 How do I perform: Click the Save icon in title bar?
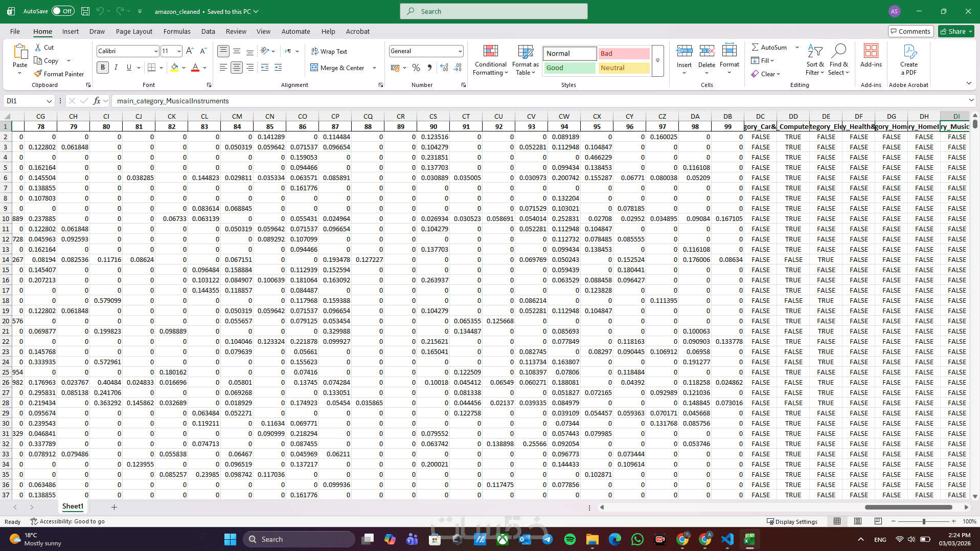coord(85,11)
